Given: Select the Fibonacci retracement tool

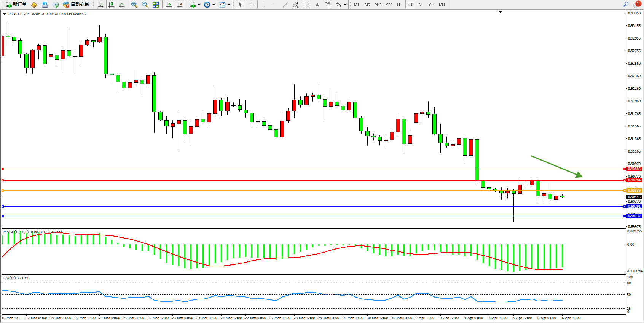Looking at the screenshot, I should click(307, 5).
